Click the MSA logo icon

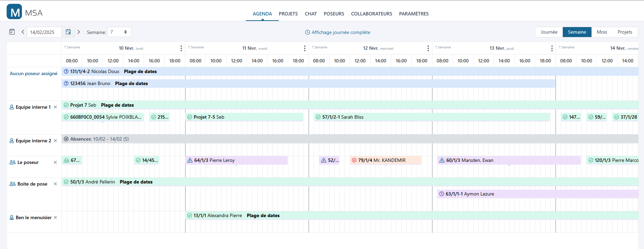pyautogui.click(x=14, y=12)
